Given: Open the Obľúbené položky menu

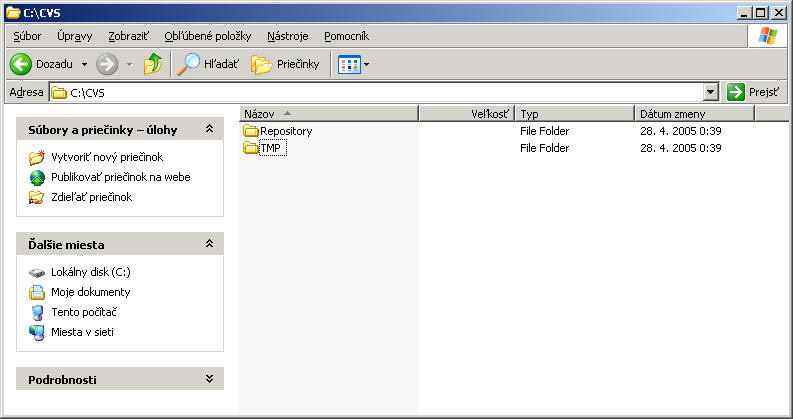Looking at the screenshot, I should 208,36.
